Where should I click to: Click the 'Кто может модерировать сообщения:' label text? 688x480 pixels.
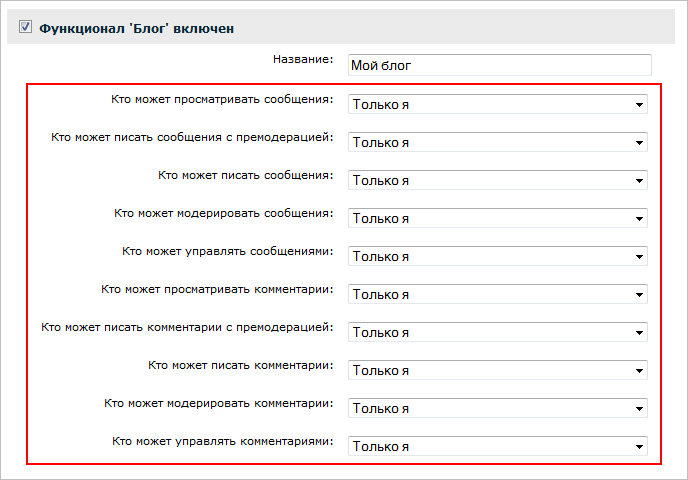(x=223, y=213)
